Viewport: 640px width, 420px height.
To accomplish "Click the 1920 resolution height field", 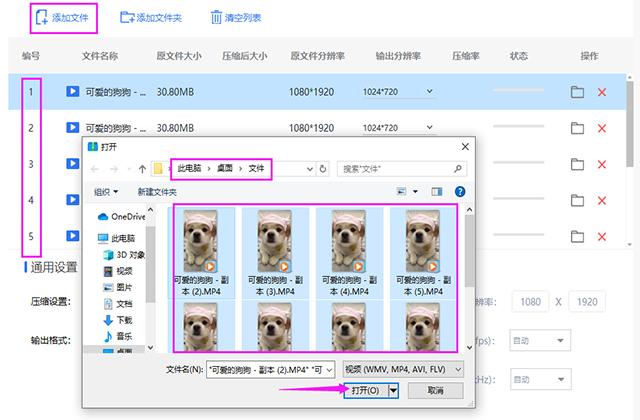I will click(587, 302).
